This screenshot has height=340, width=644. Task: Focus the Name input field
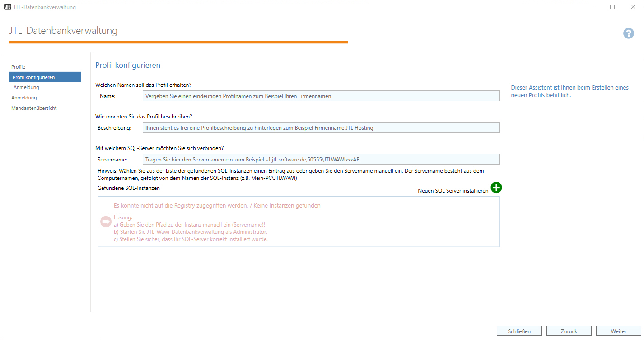tap(321, 96)
